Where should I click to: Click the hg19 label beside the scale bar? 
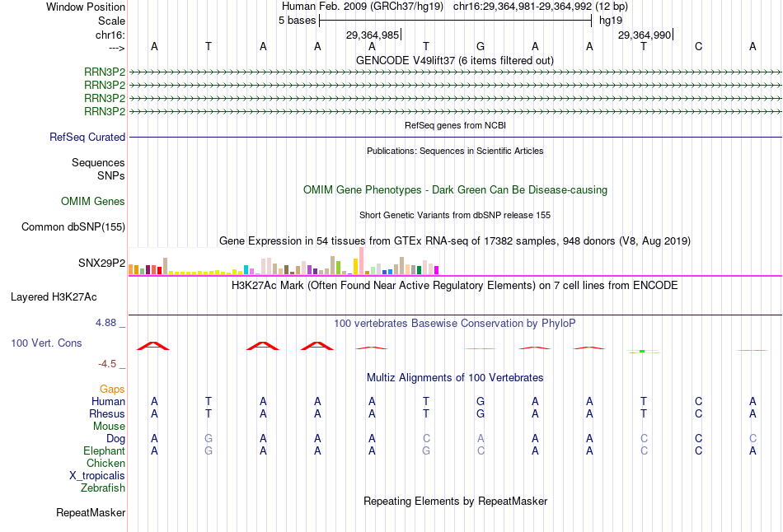tap(611, 21)
